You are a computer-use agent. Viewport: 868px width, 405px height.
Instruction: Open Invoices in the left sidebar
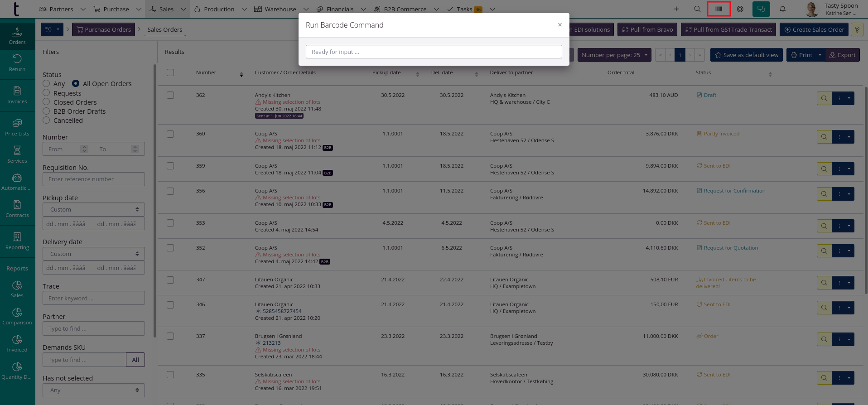click(17, 95)
